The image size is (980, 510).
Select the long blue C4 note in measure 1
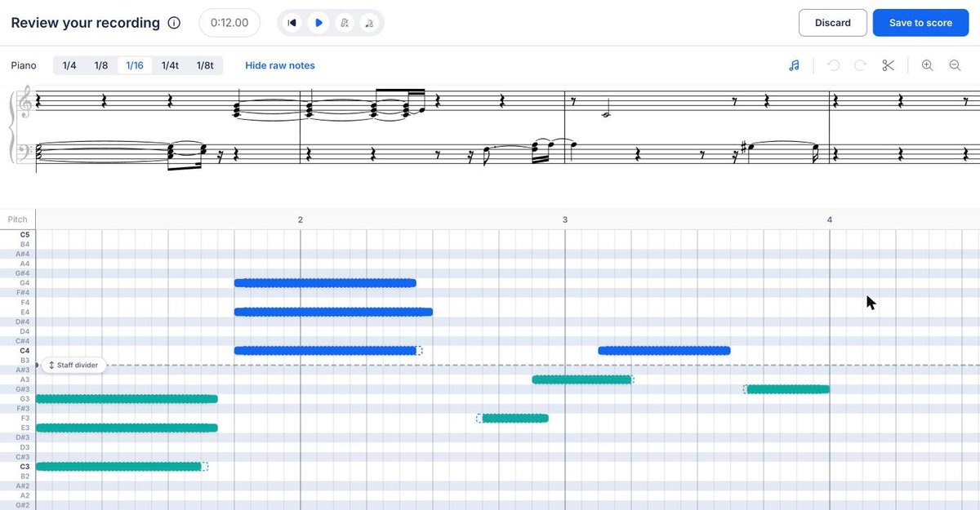tap(325, 351)
